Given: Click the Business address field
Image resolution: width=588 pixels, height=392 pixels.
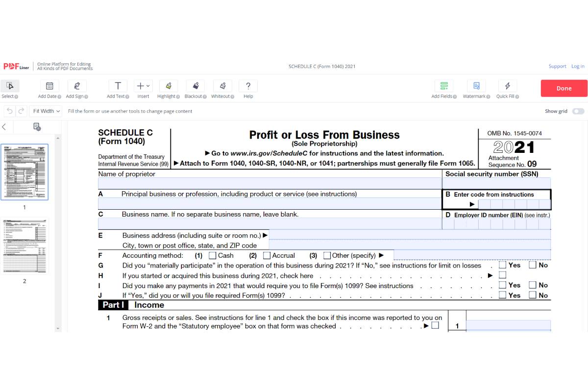Looking at the screenshot, I should click(410, 234).
